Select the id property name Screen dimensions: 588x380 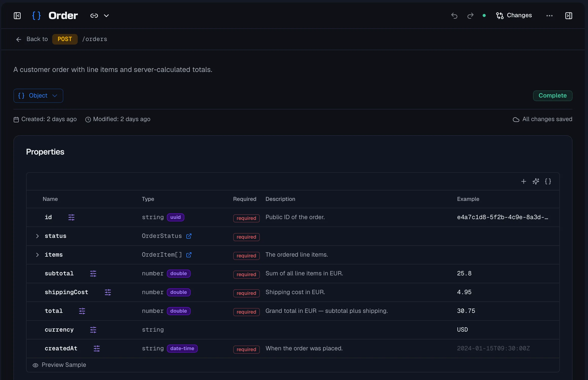click(x=48, y=217)
